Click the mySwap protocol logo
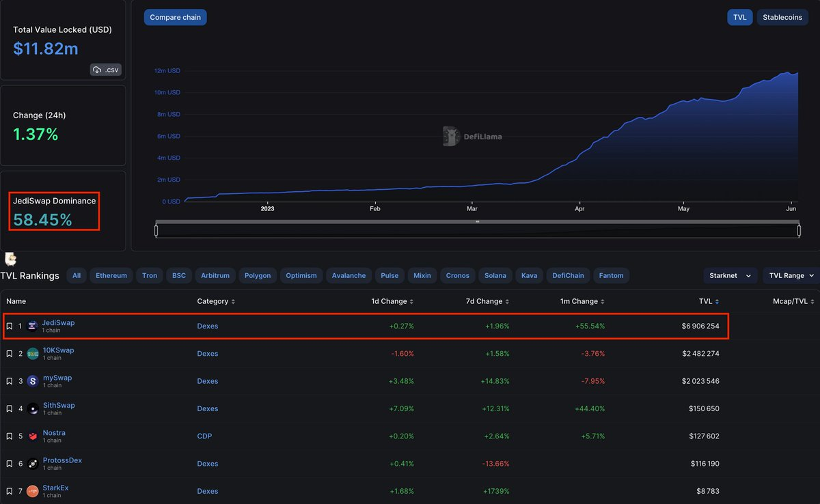The width and height of the screenshot is (820, 504). [32, 381]
